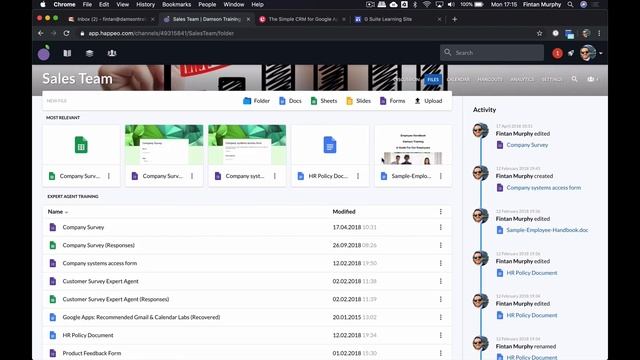Open the Company systems access form row
640x360 pixels.
(247, 263)
